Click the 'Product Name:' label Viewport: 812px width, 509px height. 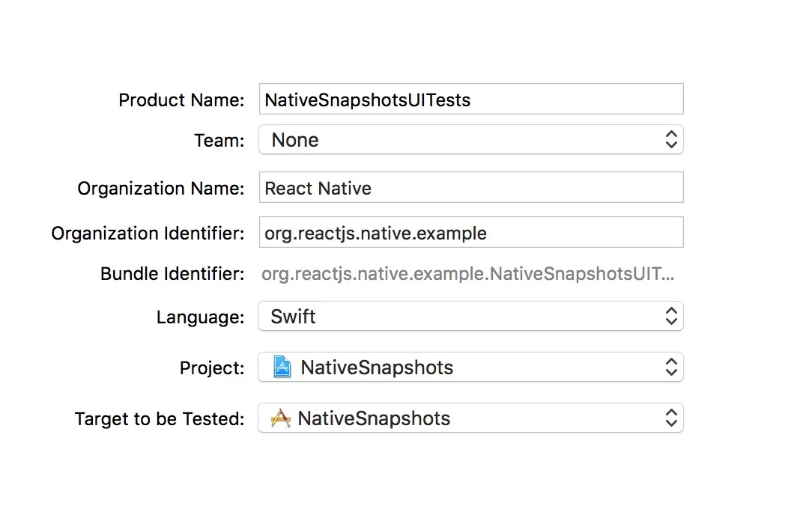click(x=181, y=100)
